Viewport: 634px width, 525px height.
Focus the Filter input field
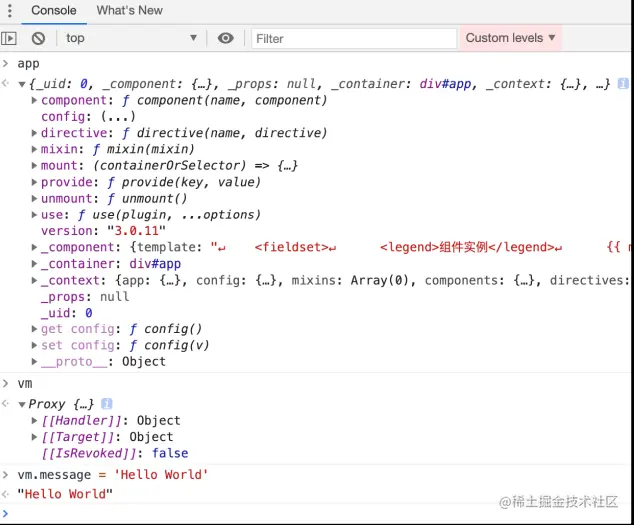[354, 38]
